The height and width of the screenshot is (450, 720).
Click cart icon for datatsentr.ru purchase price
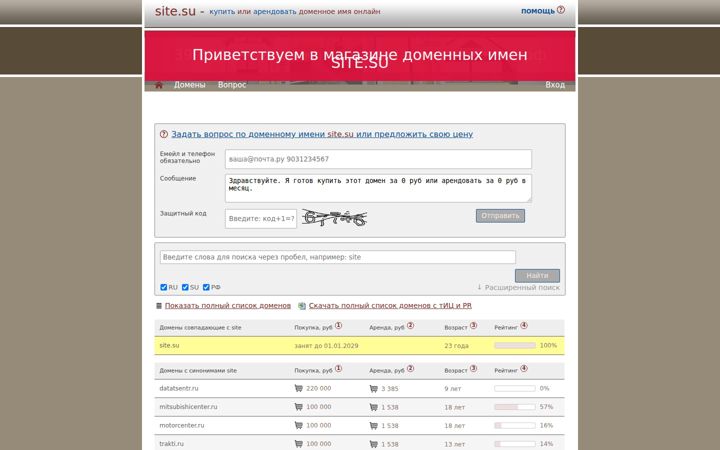tap(298, 388)
